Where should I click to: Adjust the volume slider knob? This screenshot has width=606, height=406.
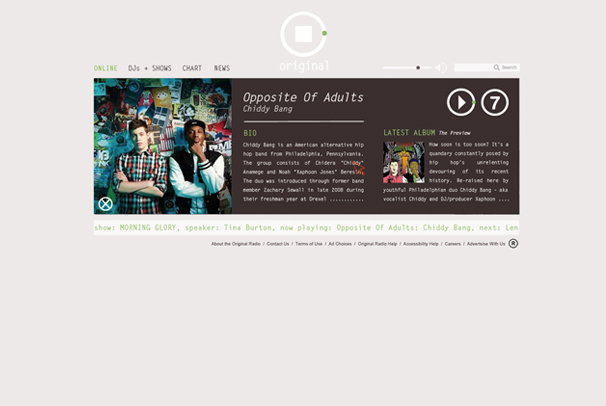point(418,68)
